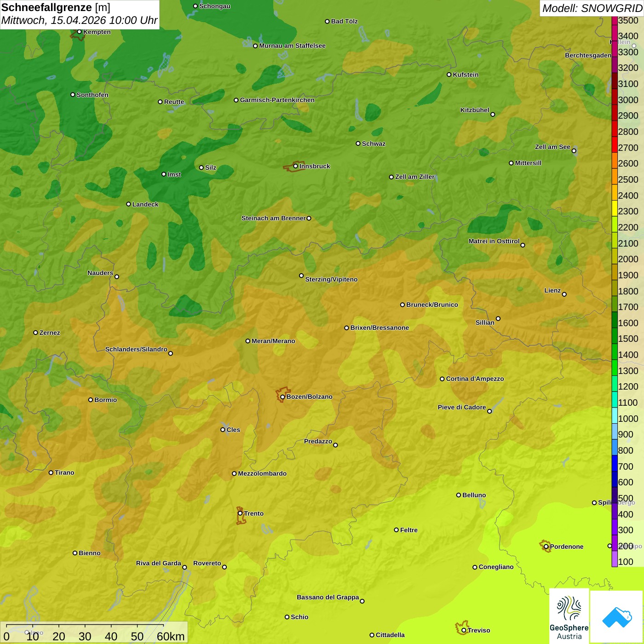Viewport: 644px width, 644px height.
Task: Click the 2300 yellow legend swatch
Action: (x=614, y=208)
